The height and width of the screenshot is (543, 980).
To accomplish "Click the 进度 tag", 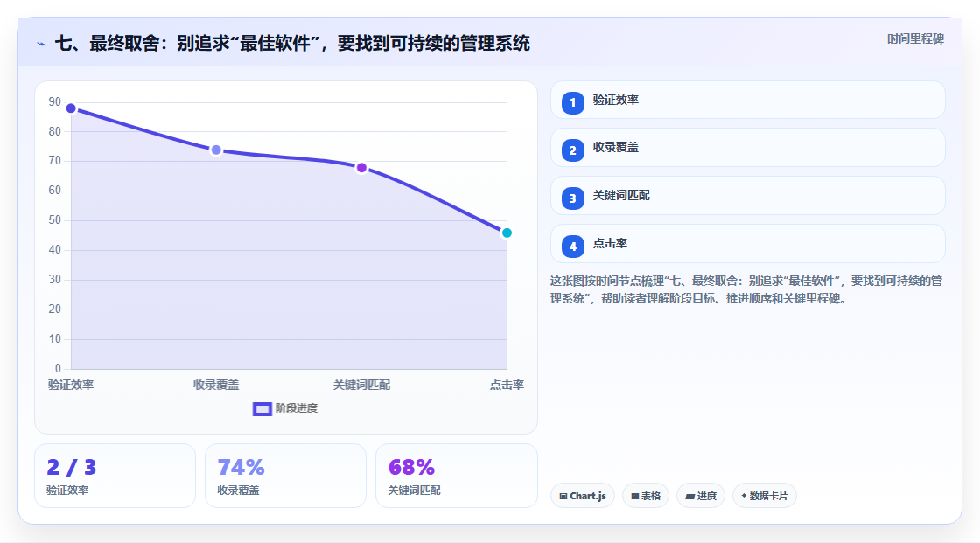I will tap(701, 496).
